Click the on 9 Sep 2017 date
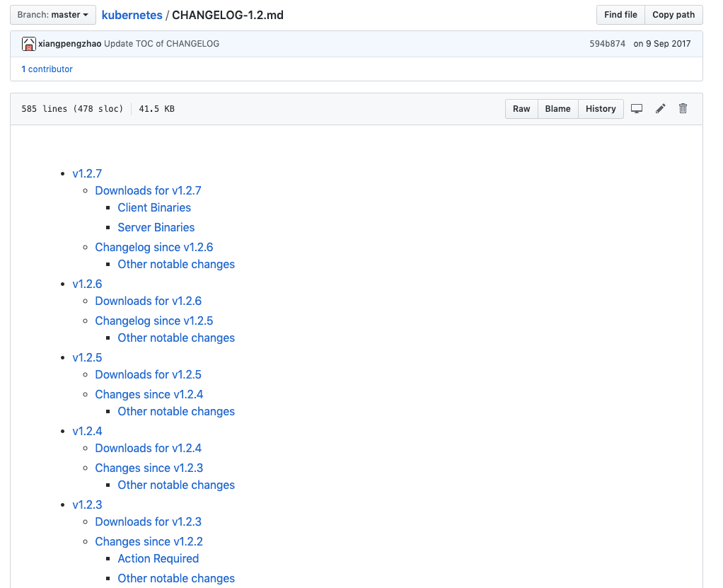The width and height of the screenshot is (723, 588). pyautogui.click(x=661, y=44)
